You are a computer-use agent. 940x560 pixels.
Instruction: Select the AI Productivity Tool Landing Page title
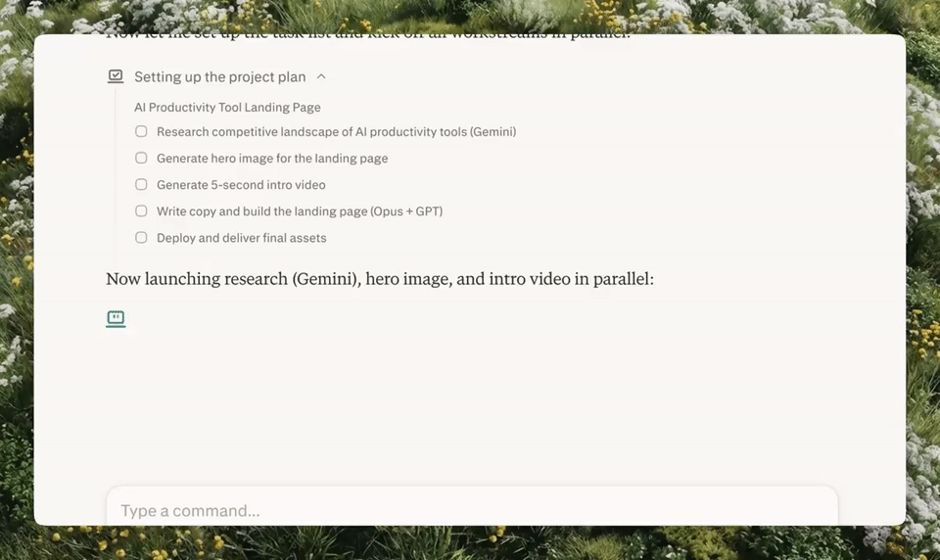pos(227,108)
